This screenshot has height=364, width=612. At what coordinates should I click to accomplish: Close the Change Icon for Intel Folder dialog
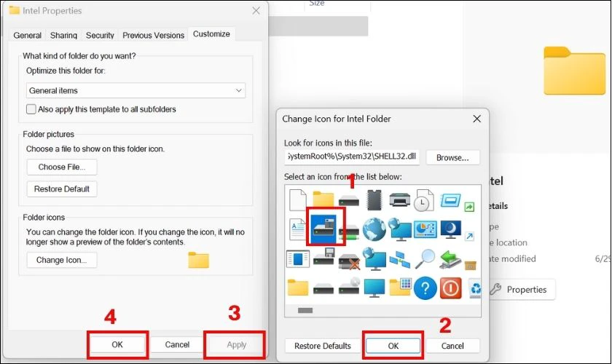(476, 119)
